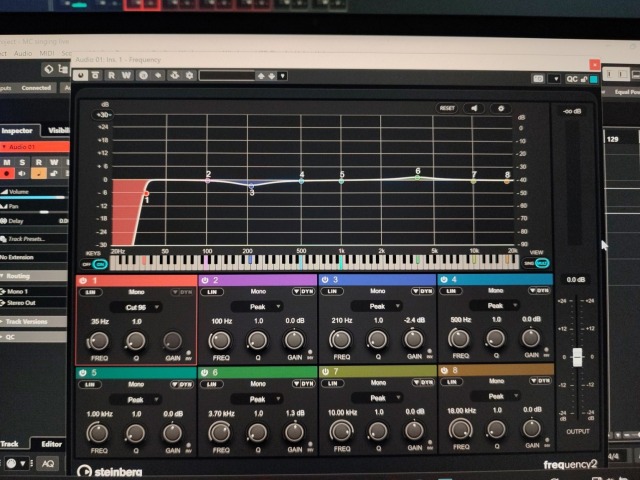Click band 3 gain value -2.4 dB
Viewport: 640px width, 480px height.
click(x=414, y=320)
